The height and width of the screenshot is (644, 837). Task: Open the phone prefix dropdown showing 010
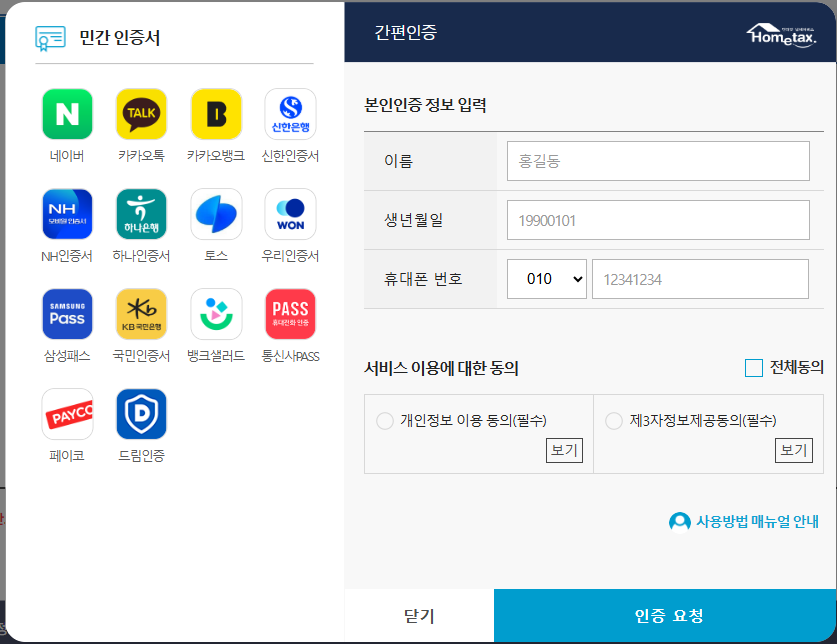click(546, 279)
